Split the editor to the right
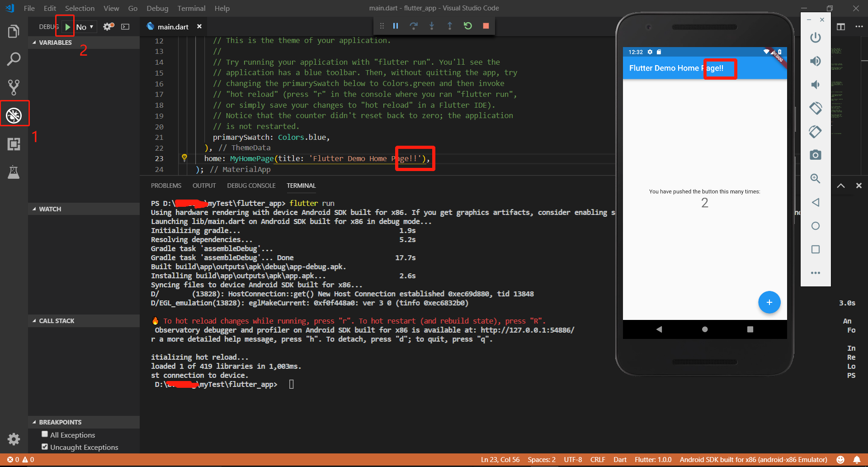Viewport: 868px width, 467px height. (841, 27)
